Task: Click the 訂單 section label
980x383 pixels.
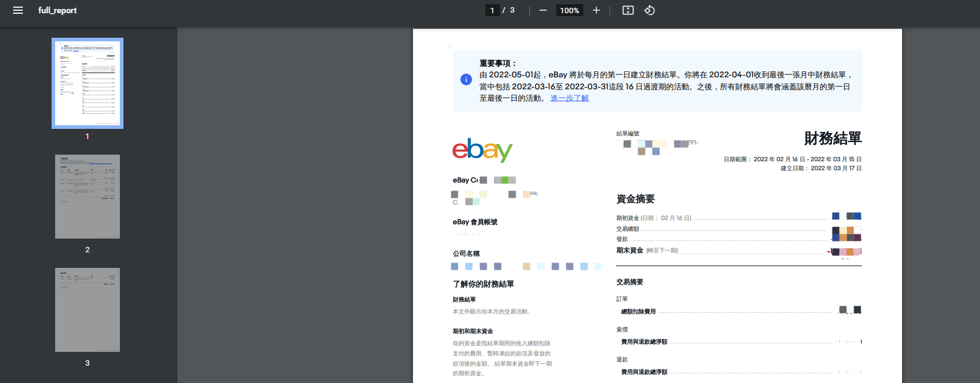Action: [622, 299]
